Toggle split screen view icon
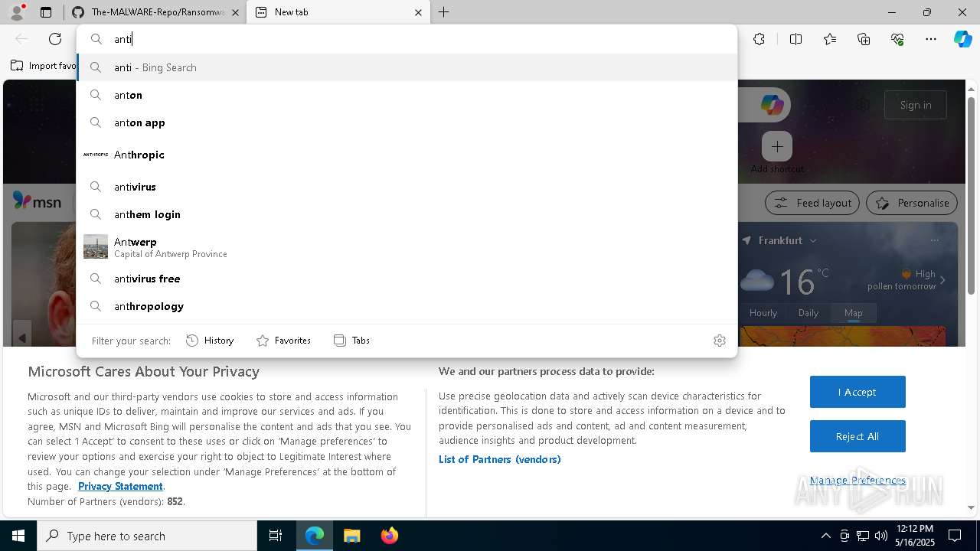 click(x=795, y=39)
